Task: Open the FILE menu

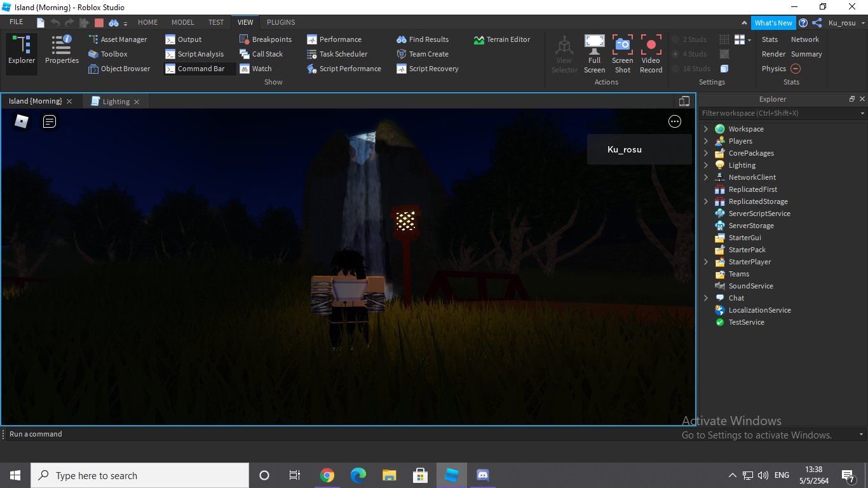Action: 17,22
